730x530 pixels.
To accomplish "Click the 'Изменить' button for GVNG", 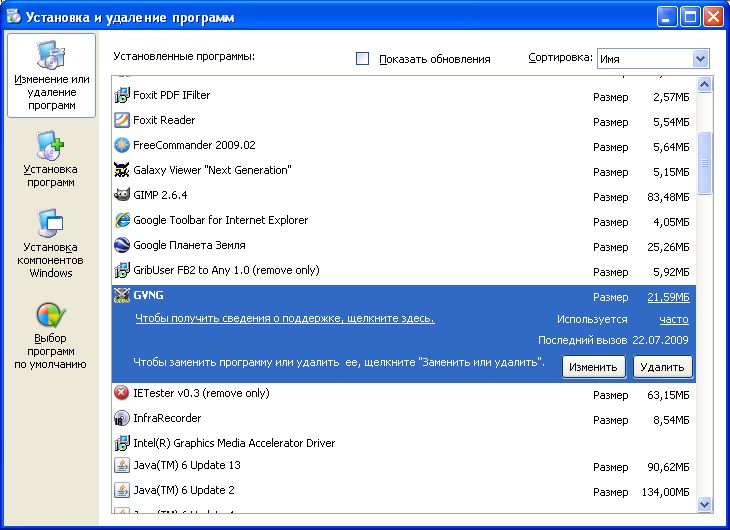I will (593, 367).
